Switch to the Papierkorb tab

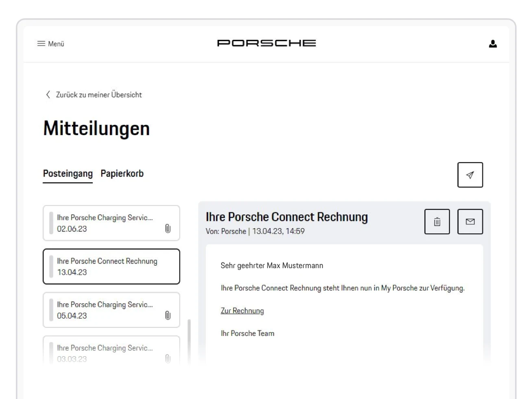pos(121,173)
